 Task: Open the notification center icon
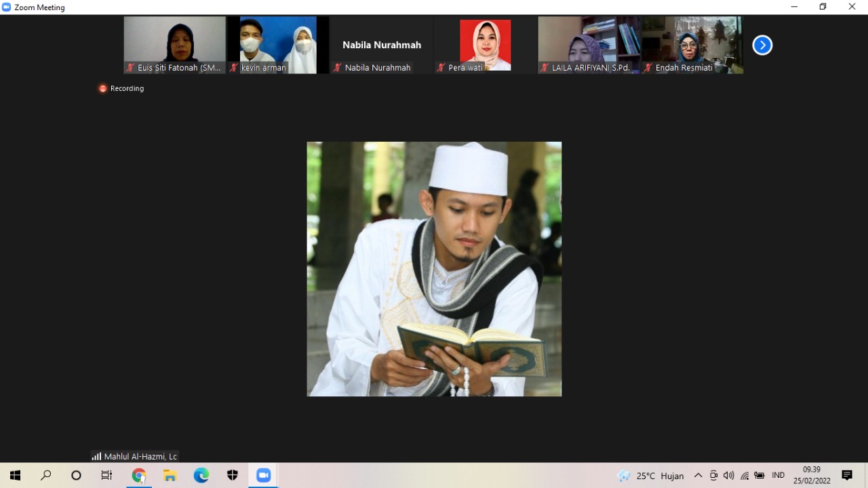[x=847, y=476]
